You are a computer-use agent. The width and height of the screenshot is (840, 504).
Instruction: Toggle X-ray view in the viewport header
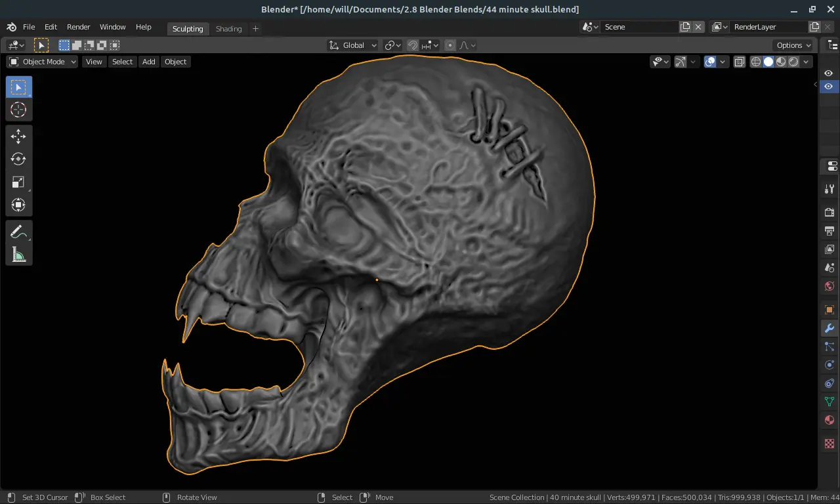click(739, 62)
